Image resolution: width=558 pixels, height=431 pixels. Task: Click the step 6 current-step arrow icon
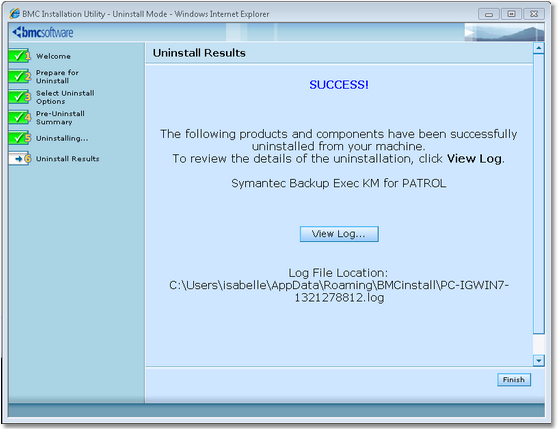(x=20, y=158)
